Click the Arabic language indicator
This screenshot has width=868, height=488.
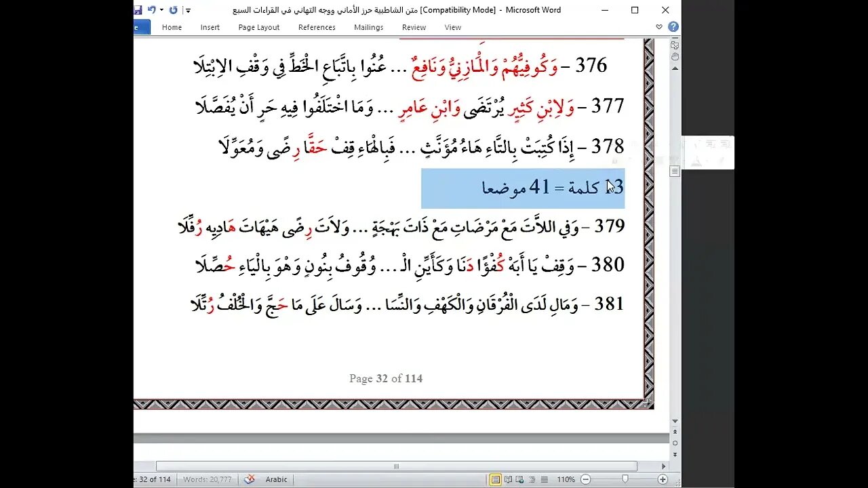click(276, 479)
